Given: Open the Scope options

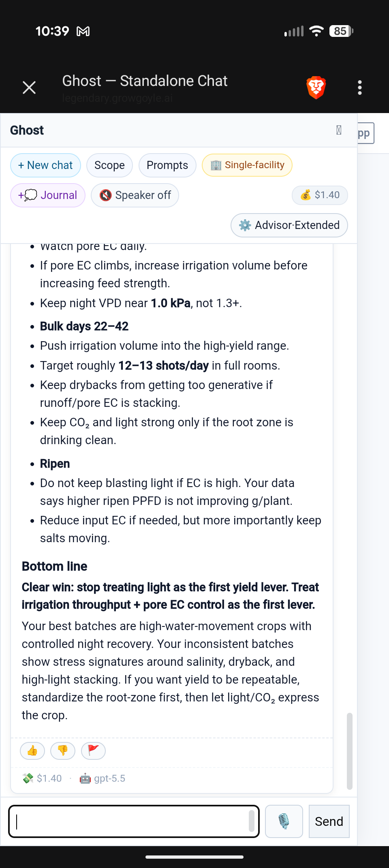Looking at the screenshot, I should click(x=109, y=165).
